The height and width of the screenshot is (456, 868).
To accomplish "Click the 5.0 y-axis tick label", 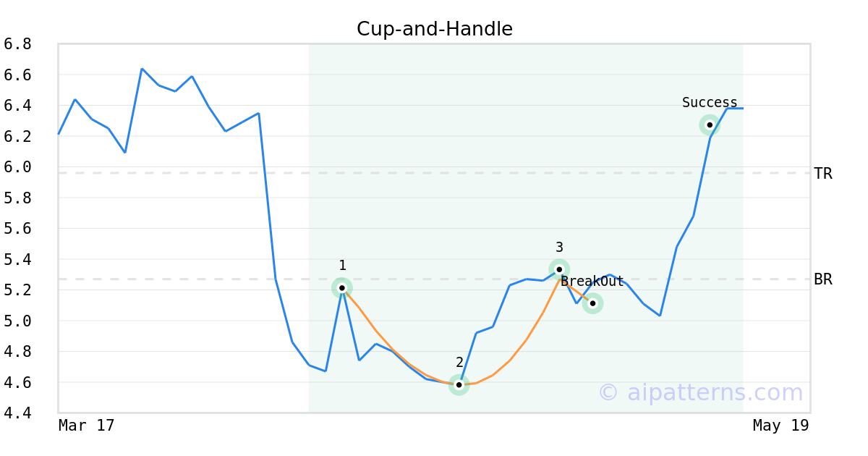I will [17, 321].
